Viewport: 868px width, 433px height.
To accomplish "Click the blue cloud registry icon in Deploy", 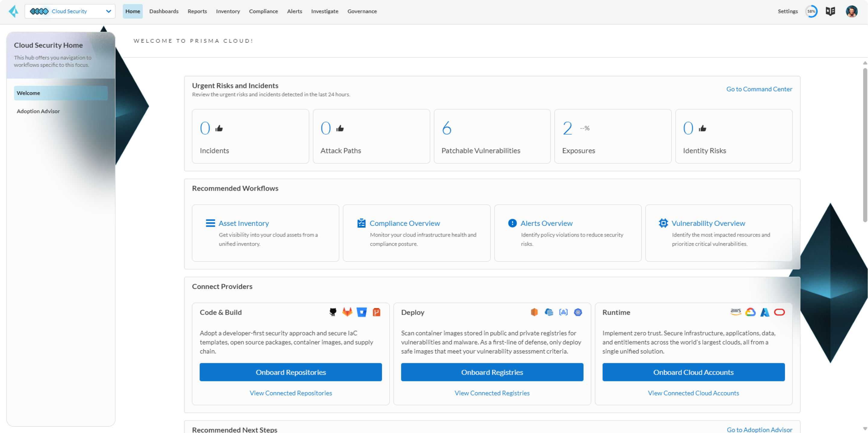I will point(549,312).
